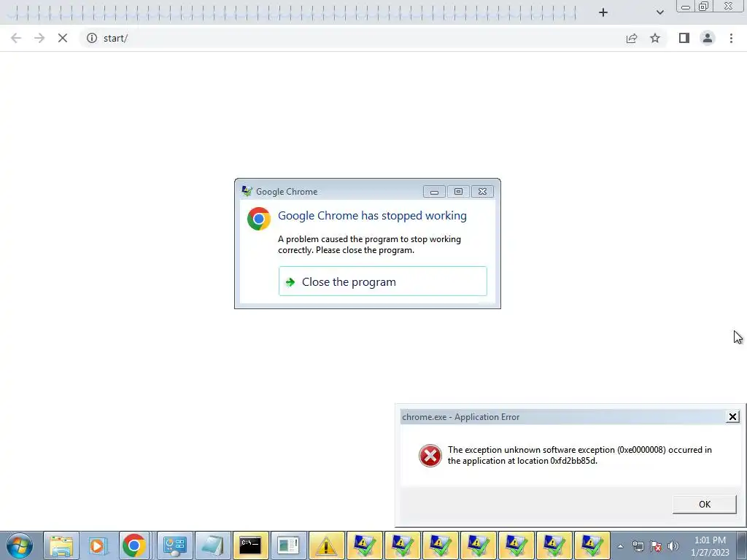This screenshot has height=560, width=747.
Task: Switch to Google Chrome in taskbar
Action: [134, 545]
